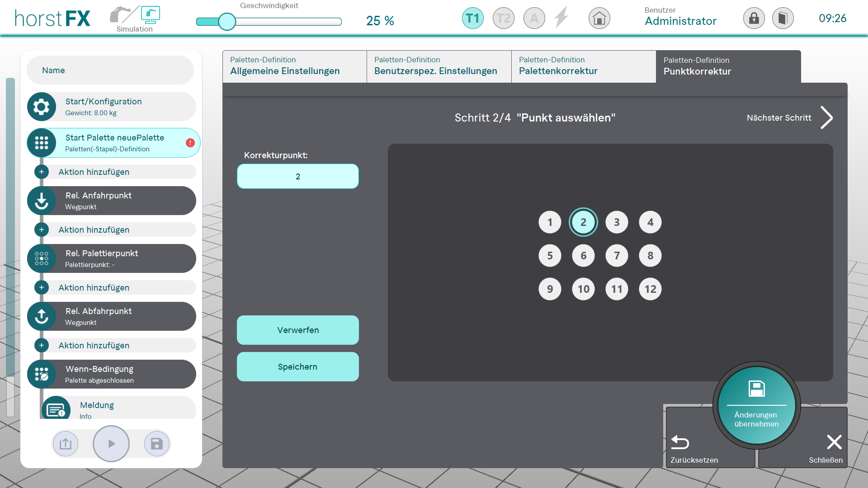
Task: Click the export program icon
Action: [x=66, y=444]
